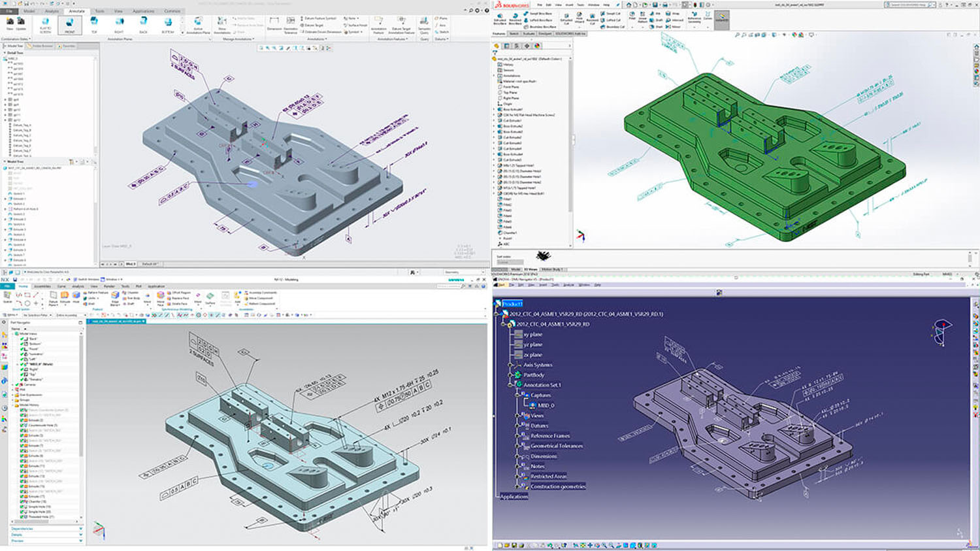Click the Sketch tool in NX ribbon
The width and height of the screenshot is (980, 551).
coord(8,297)
